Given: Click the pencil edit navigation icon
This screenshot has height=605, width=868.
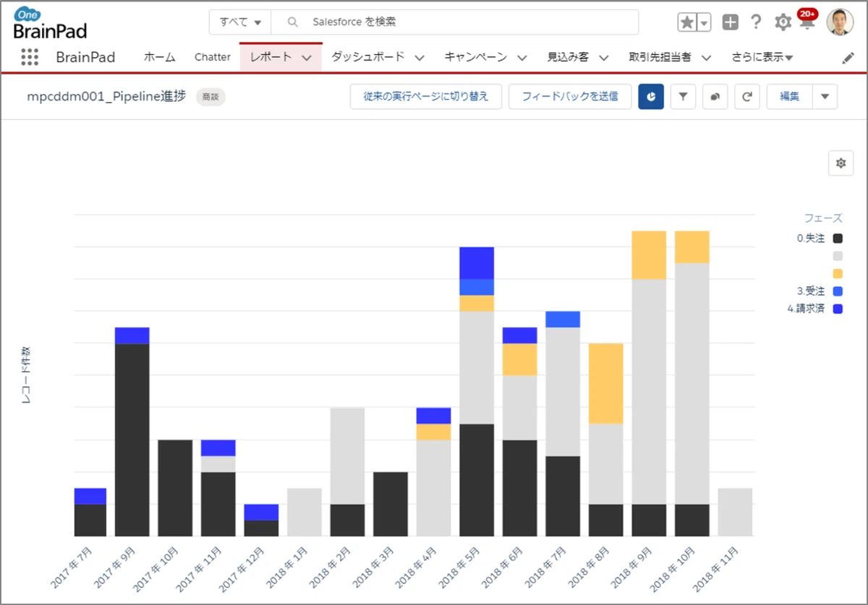Looking at the screenshot, I should (x=848, y=59).
